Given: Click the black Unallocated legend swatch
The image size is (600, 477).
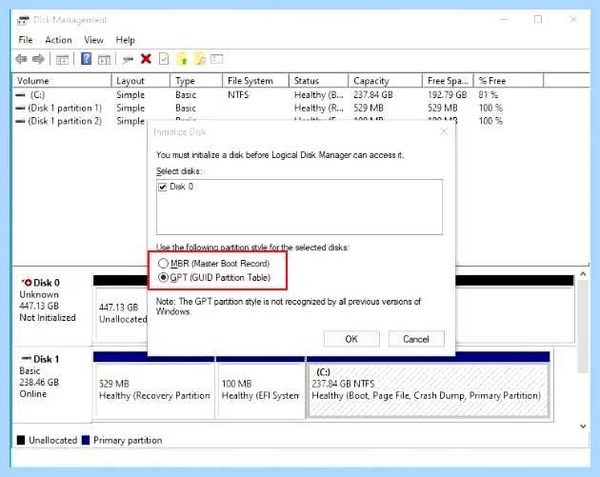Looking at the screenshot, I should 21,440.
